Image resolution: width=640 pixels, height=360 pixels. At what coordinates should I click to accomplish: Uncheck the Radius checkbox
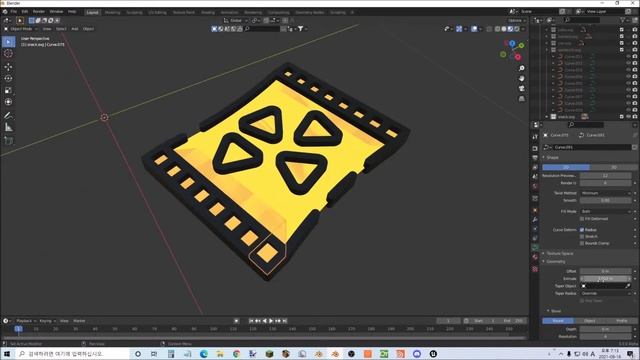[x=582, y=230]
